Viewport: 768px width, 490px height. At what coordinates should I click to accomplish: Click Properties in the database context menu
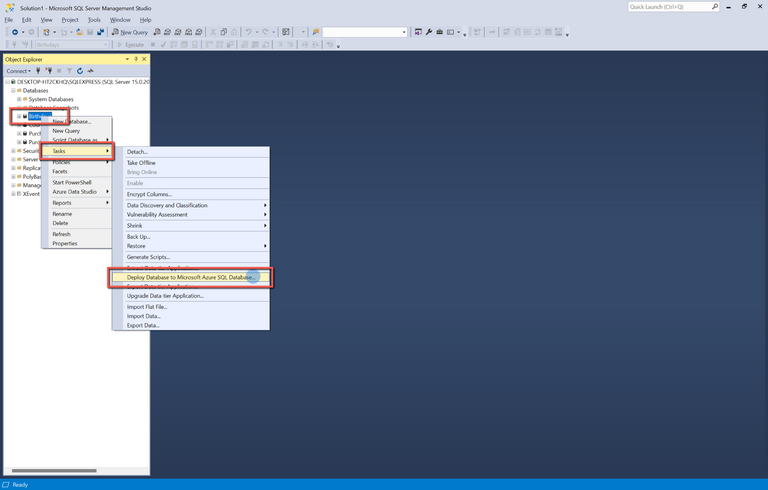(x=64, y=243)
